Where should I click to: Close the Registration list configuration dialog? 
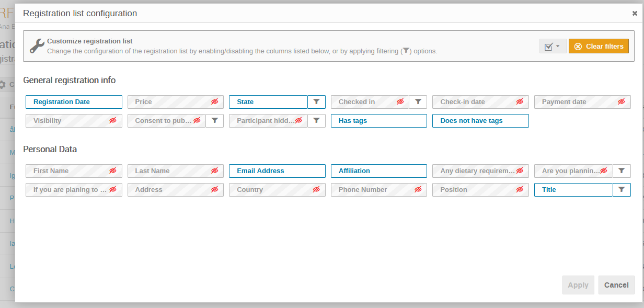[635, 14]
